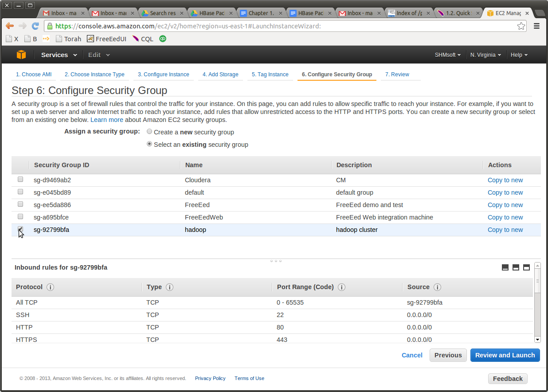Image resolution: width=548 pixels, height=392 pixels.
Task: Set the rules panel to half height
Action: [x=516, y=267]
